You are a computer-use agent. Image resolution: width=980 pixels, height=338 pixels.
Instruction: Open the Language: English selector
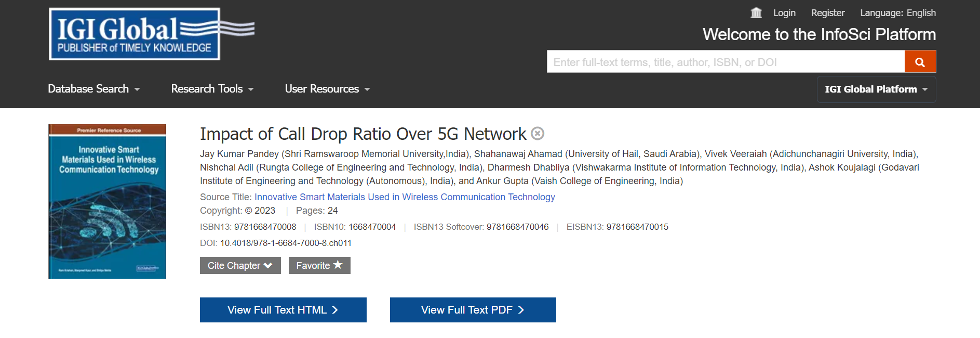click(898, 13)
